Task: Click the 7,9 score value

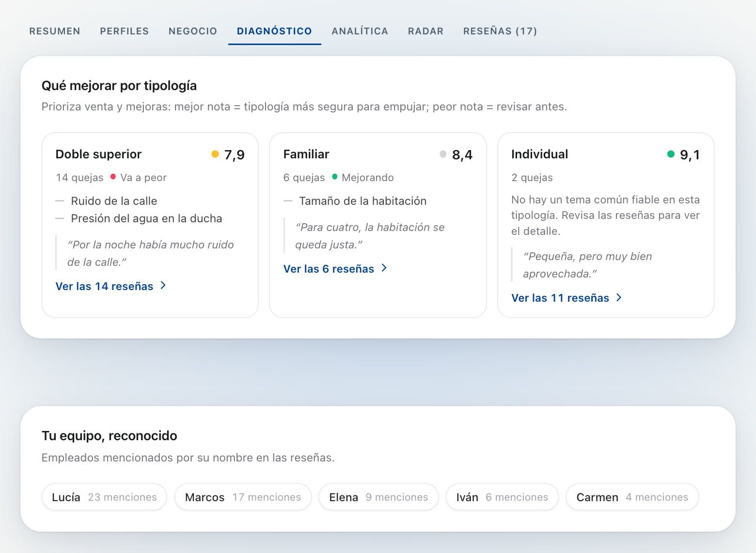Action: click(x=235, y=155)
